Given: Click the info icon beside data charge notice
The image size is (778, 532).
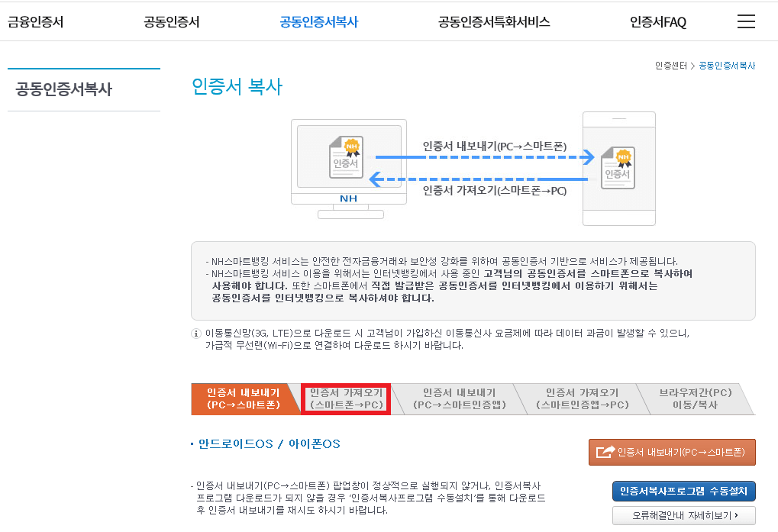Looking at the screenshot, I should [196, 334].
